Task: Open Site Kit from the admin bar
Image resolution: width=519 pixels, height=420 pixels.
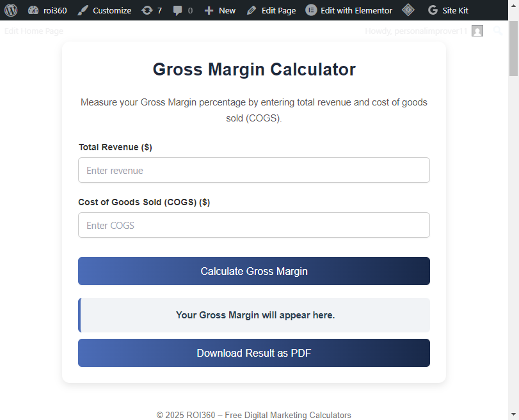Action: click(448, 10)
